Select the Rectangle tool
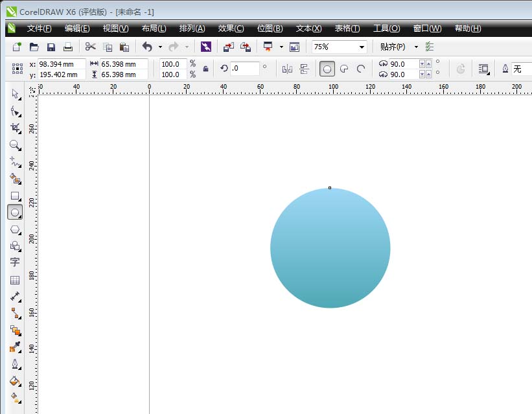The image size is (532, 414). (x=15, y=196)
